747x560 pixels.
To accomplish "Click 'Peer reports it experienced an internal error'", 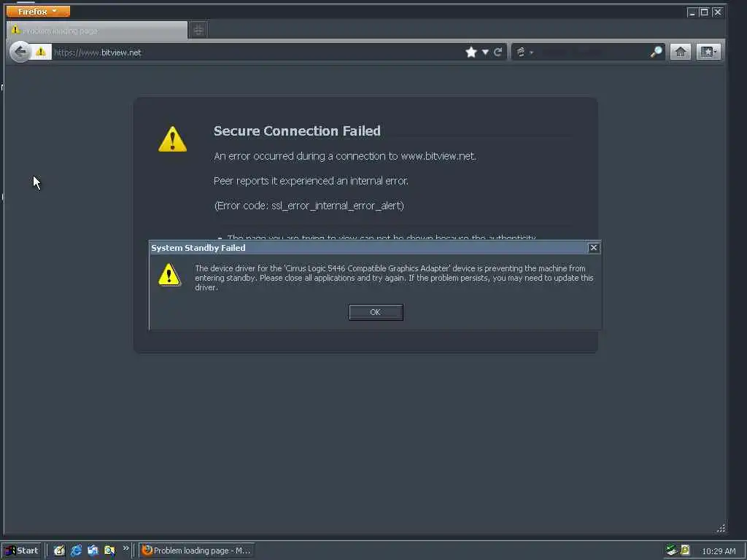I will 311,181.
